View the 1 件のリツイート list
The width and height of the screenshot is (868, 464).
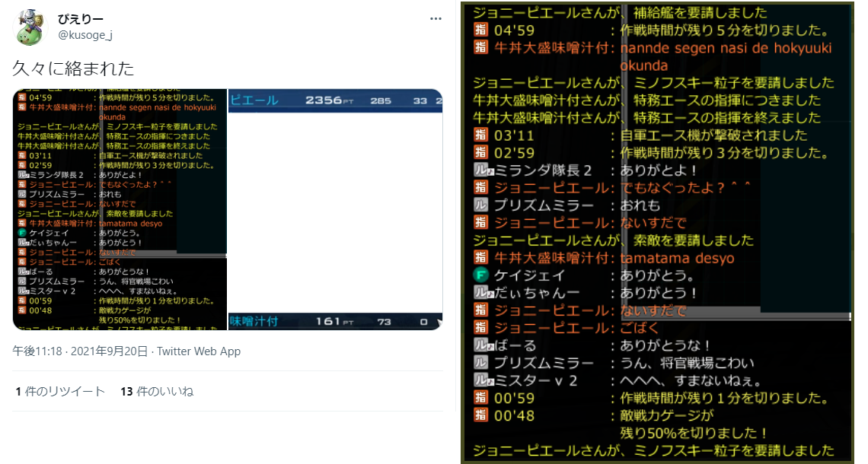(x=60, y=392)
